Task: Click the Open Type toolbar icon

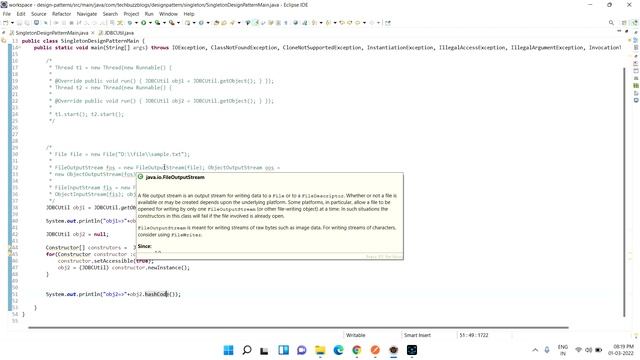Action: click(x=217, y=23)
